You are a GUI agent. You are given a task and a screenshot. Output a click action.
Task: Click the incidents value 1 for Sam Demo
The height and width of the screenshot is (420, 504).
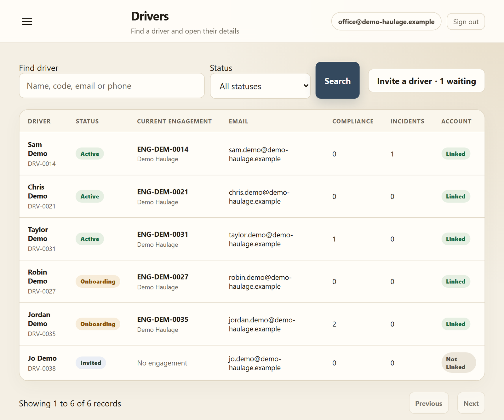[x=392, y=154]
